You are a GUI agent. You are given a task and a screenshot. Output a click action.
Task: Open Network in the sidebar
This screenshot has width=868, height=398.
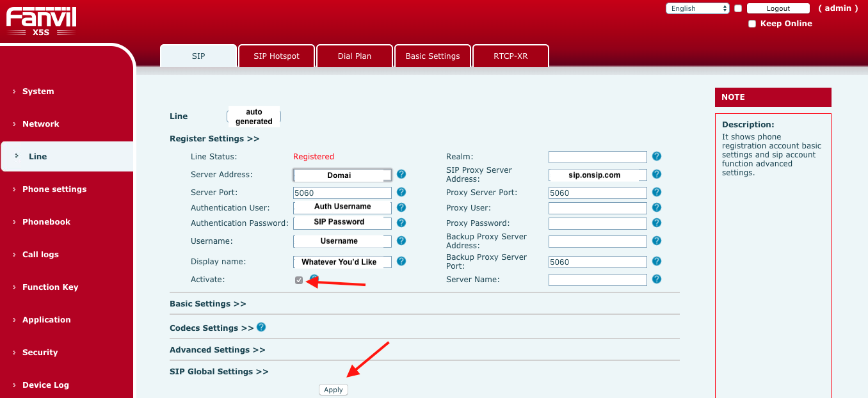[x=41, y=124]
